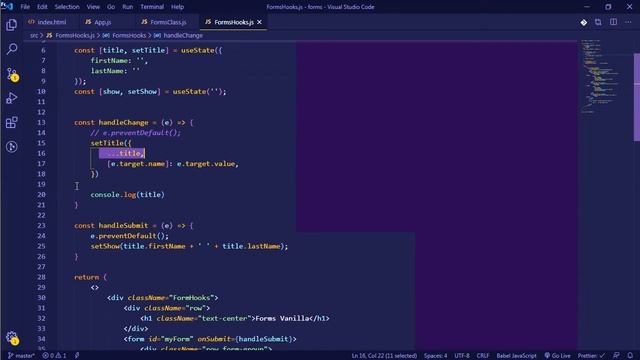Open the Run menu
The width and height of the screenshot is (640, 360).
tap(128, 7)
